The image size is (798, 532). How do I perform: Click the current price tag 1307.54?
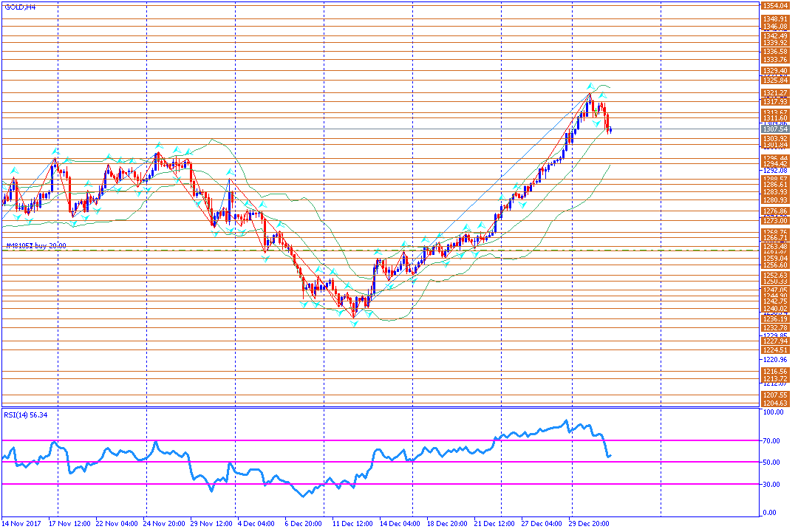tap(775, 129)
